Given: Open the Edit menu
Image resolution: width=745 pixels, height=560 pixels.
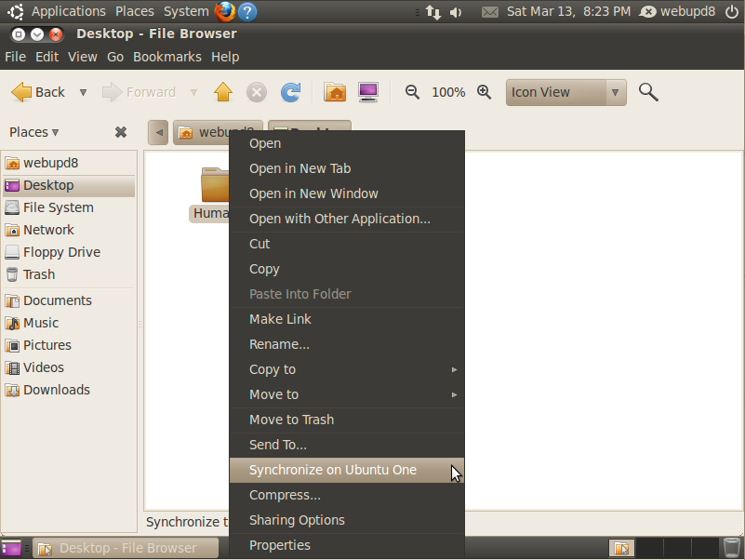Looking at the screenshot, I should tap(47, 57).
